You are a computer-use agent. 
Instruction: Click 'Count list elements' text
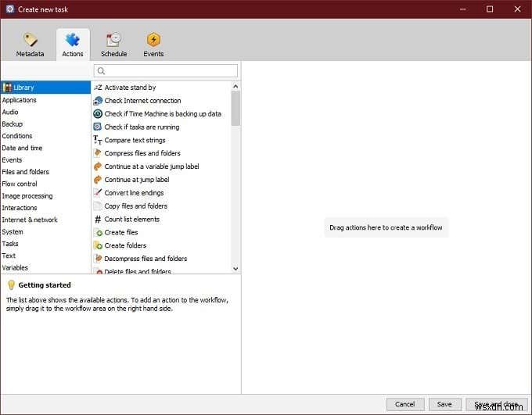132,220
